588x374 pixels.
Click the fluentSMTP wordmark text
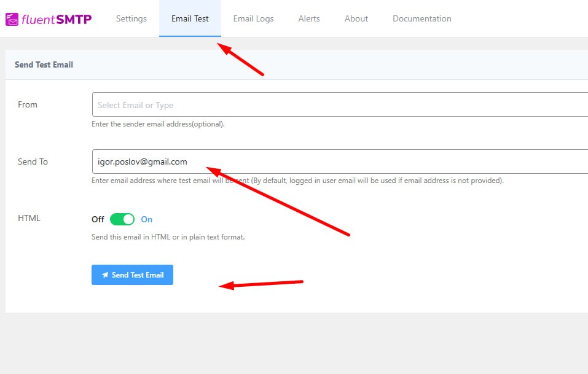pyautogui.click(x=57, y=19)
